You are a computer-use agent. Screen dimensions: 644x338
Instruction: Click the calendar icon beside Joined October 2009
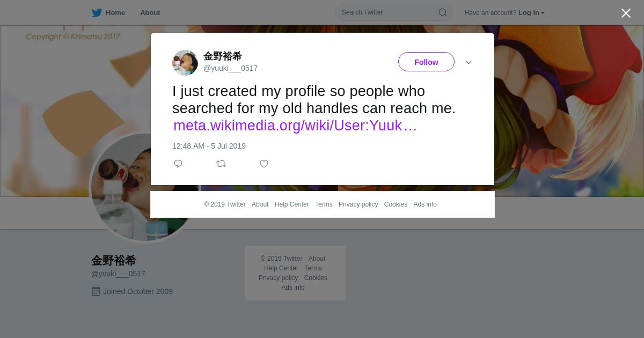[x=96, y=291]
